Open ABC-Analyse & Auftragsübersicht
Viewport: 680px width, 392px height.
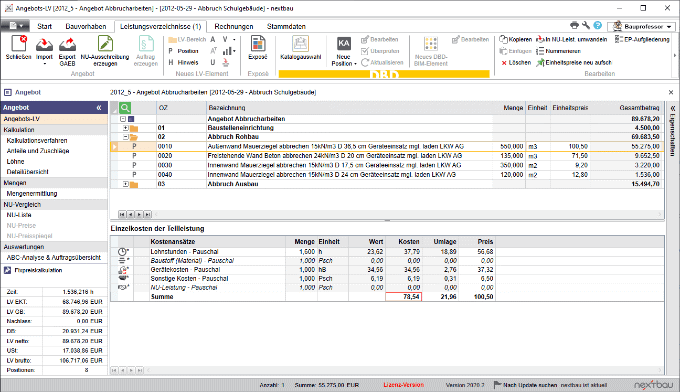pyautogui.click(x=54, y=258)
